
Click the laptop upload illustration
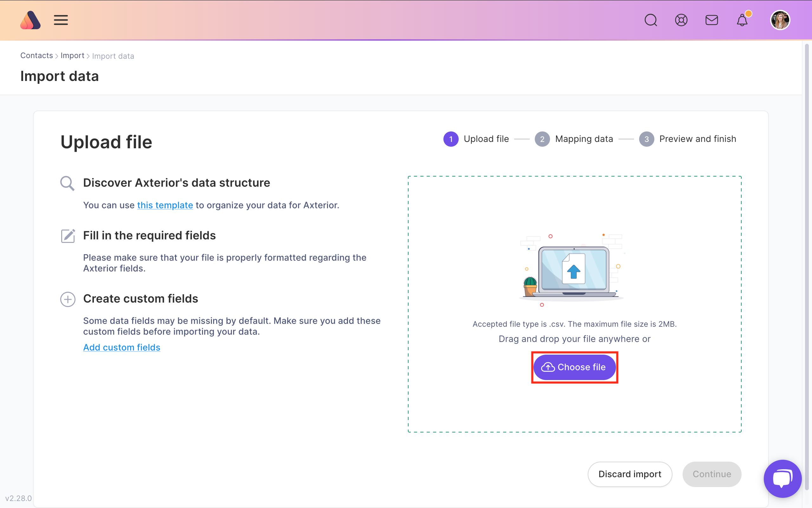point(573,270)
